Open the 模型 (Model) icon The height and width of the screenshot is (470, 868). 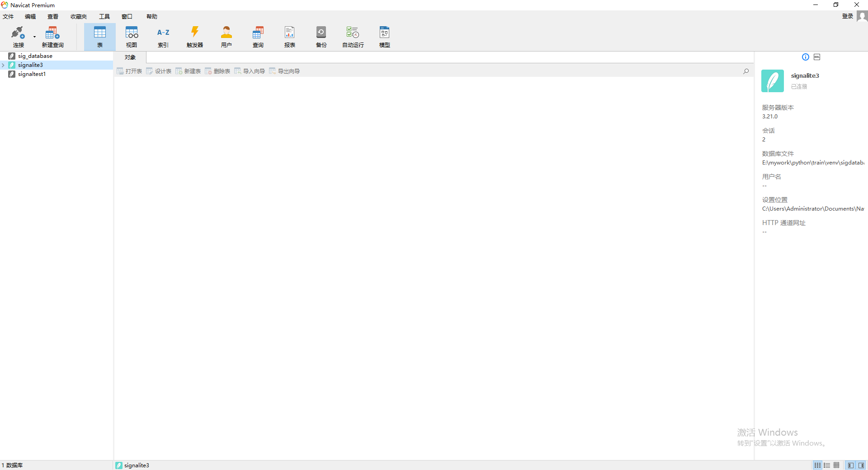[x=385, y=37]
